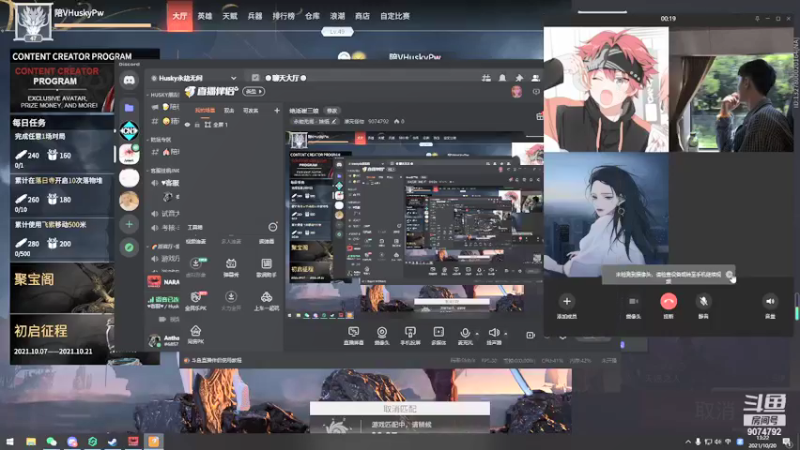Toggle eye visibility of 全屏1 source

click(x=187, y=124)
